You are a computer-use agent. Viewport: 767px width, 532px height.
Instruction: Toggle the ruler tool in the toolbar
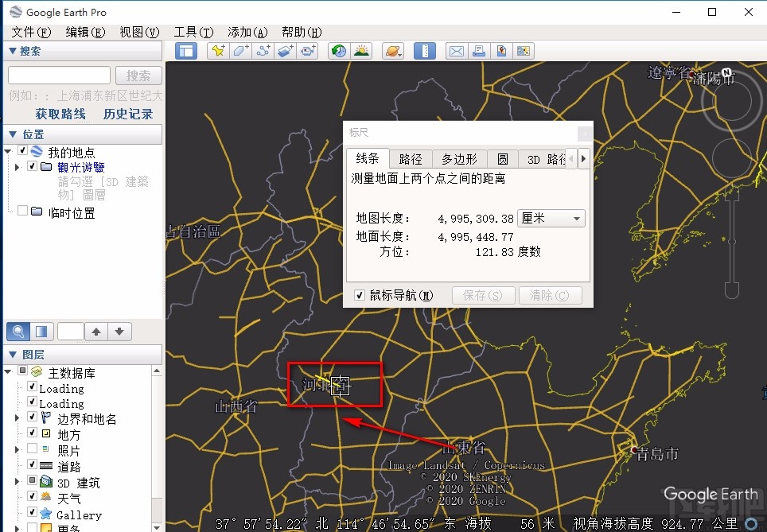click(x=425, y=51)
